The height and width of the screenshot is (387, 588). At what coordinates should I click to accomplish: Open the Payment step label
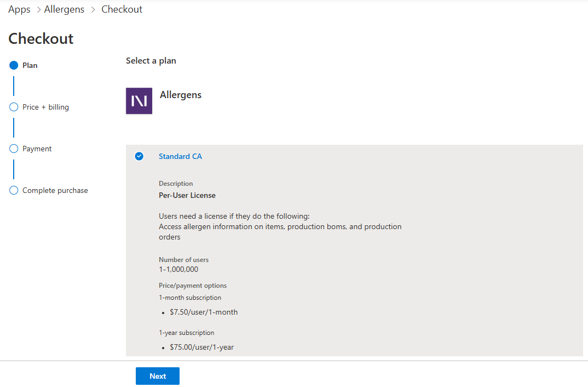click(x=37, y=149)
